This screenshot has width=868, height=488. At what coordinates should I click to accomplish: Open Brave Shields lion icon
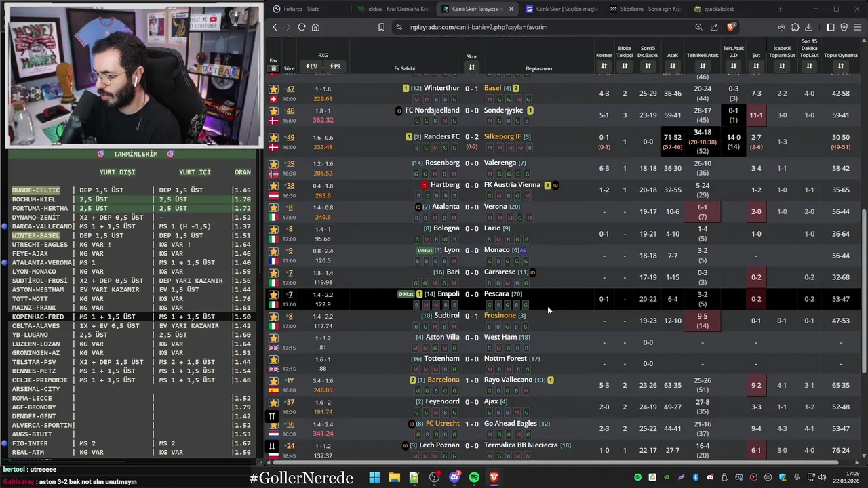(x=730, y=27)
